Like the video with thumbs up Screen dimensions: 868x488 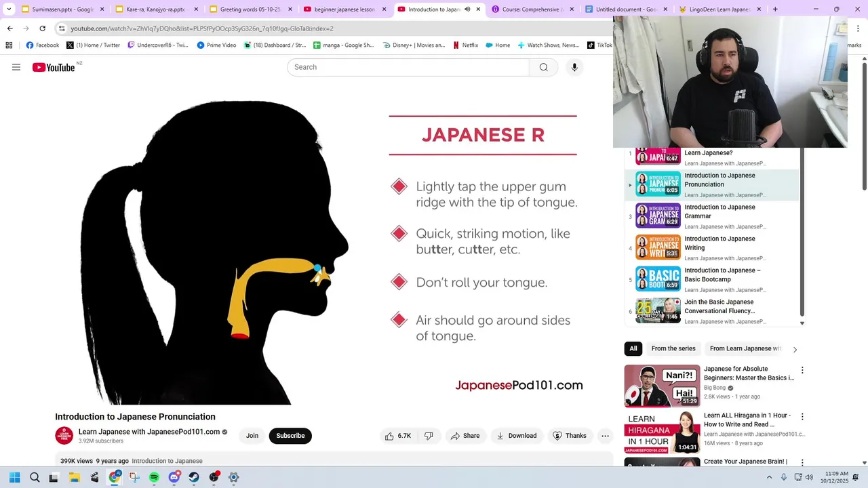pyautogui.click(x=398, y=436)
